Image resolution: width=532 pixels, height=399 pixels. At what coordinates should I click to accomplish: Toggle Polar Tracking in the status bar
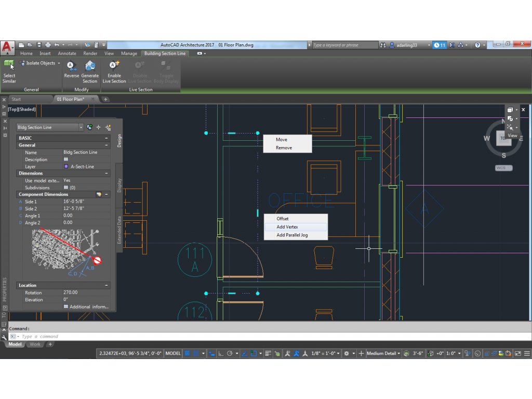pos(230,353)
